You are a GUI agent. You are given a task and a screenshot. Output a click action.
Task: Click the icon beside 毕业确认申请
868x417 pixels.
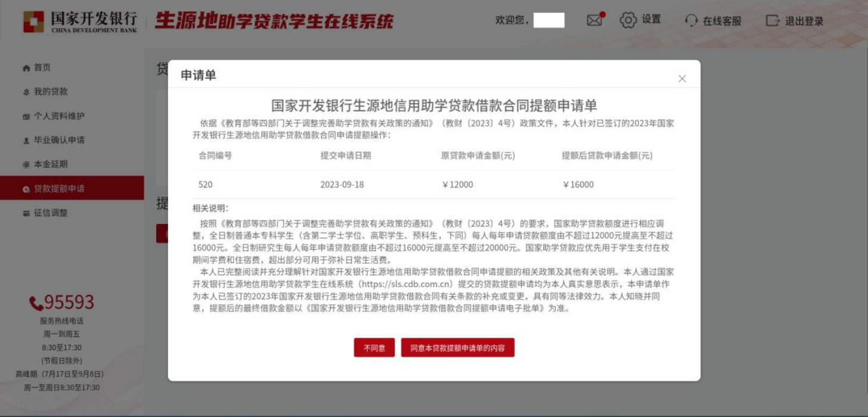pos(26,141)
